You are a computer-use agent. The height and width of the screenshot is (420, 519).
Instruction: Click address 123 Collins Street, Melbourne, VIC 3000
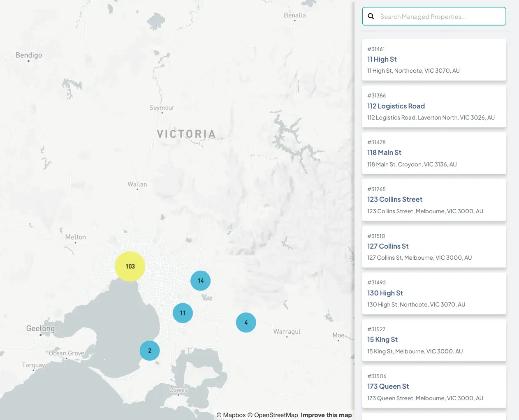click(x=425, y=211)
